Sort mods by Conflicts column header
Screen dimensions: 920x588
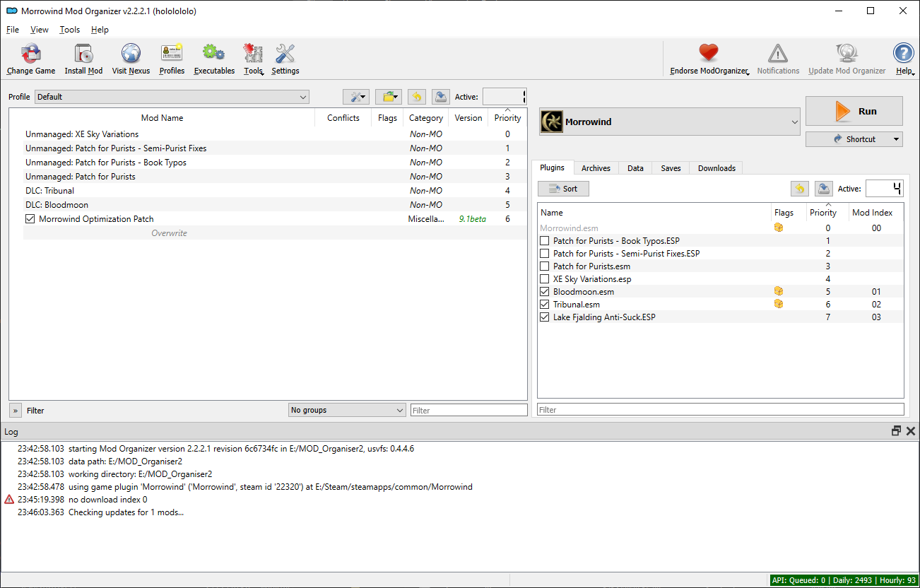point(343,118)
